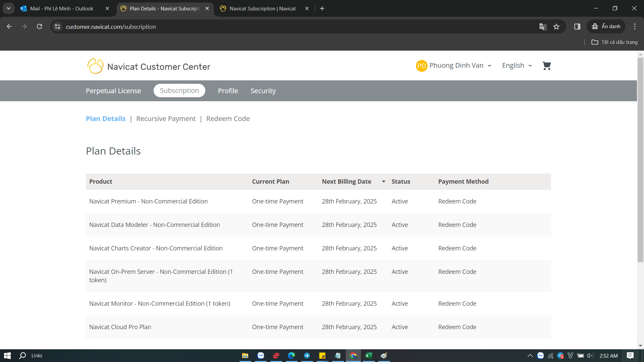The image size is (644, 362).
Task: Go to Recursive Payment
Action: (x=166, y=119)
